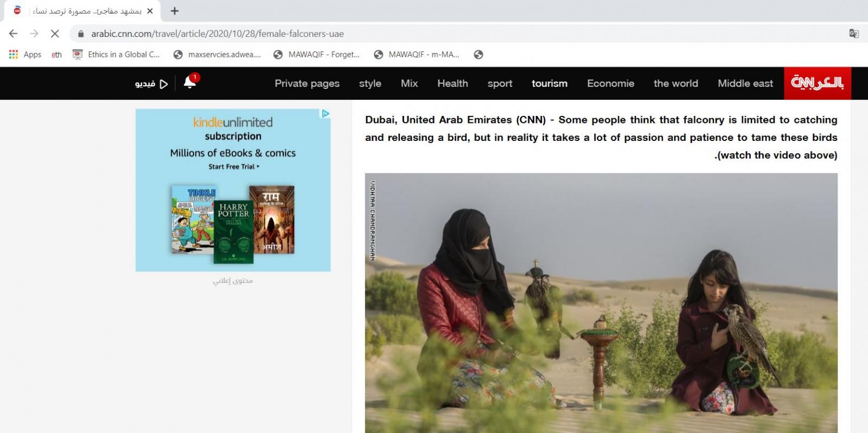Open Ethics in a Global C... bookmark

116,54
